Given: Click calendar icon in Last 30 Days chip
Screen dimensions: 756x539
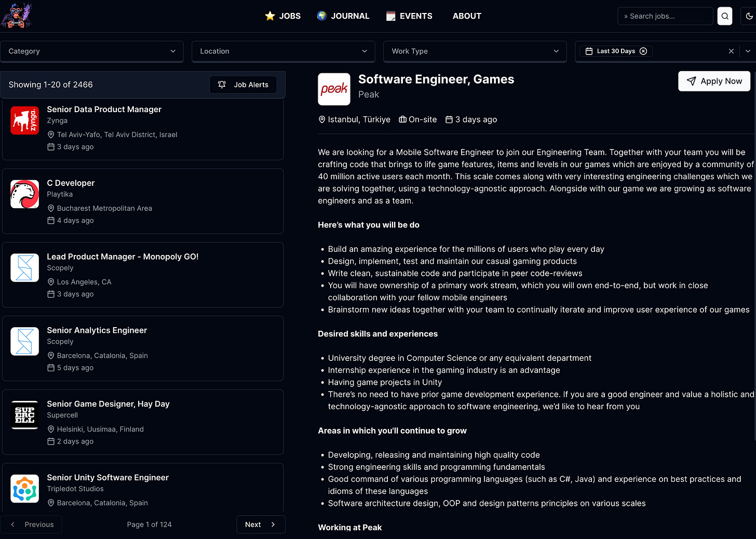Looking at the screenshot, I should point(589,51).
